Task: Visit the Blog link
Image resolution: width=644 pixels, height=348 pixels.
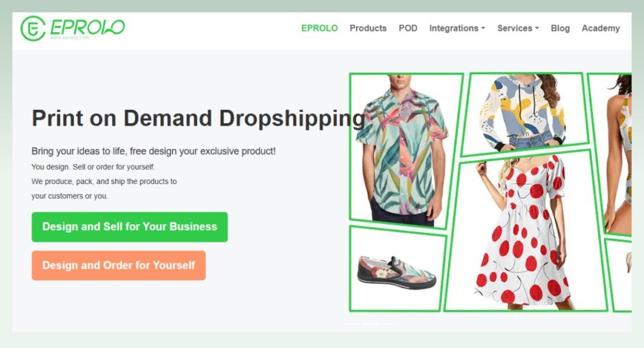Action: point(560,28)
